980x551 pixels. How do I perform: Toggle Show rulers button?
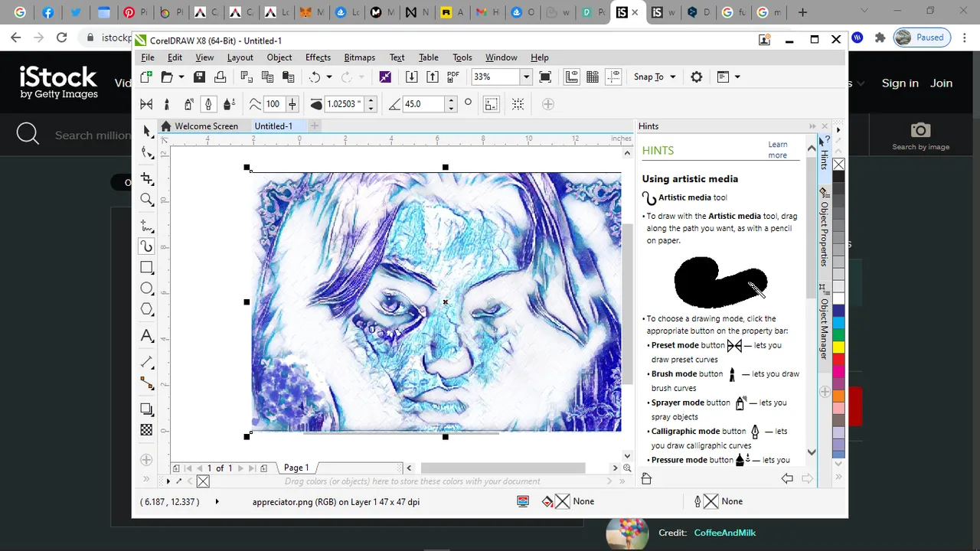tap(572, 77)
